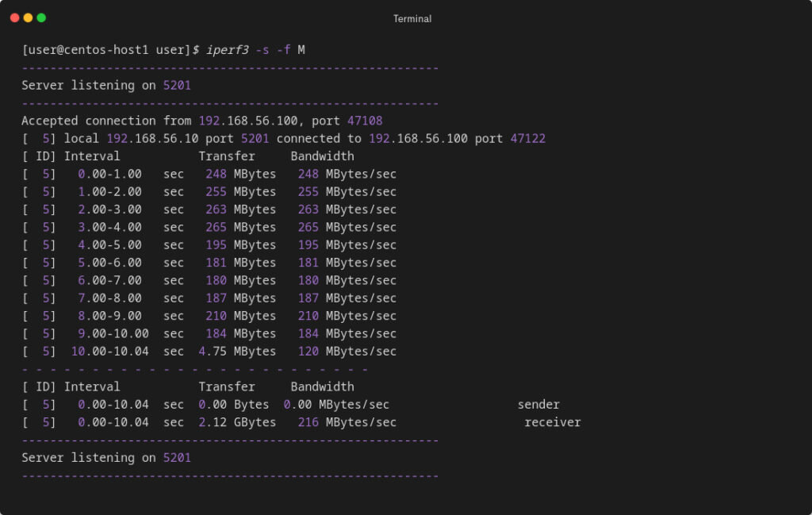
Task: Click the first Bandwidth column header
Action: pyautogui.click(x=322, y=156)
